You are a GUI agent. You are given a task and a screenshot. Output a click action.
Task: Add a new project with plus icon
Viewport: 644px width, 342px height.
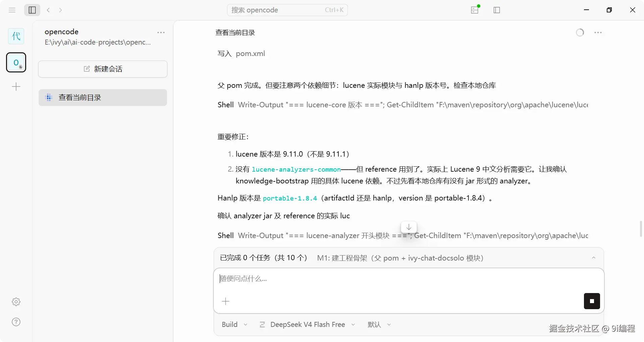click(16, 87)
